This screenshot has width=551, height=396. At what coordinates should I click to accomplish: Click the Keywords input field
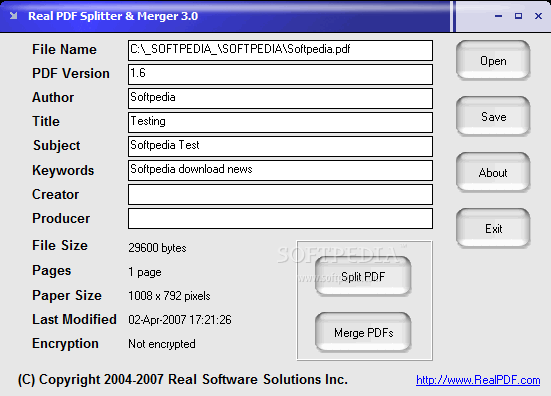coord(280,170)
